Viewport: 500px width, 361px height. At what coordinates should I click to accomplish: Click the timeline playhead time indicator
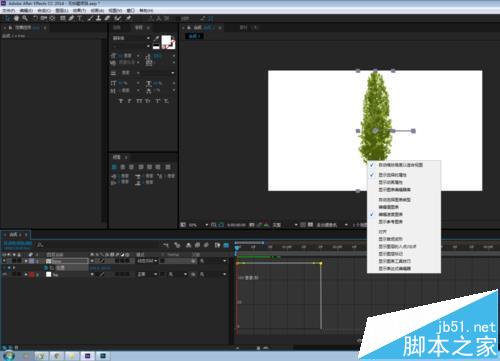(x=237, y=248)
